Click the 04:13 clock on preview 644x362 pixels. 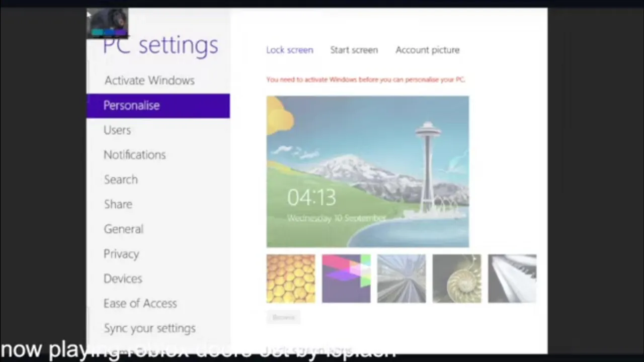click(x=311, y=198)
